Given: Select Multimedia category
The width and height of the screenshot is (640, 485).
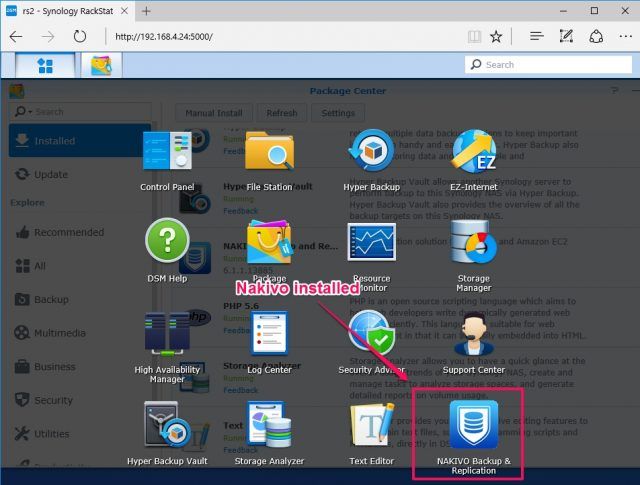Looking at the screenshot, I should tap(80, 333).
